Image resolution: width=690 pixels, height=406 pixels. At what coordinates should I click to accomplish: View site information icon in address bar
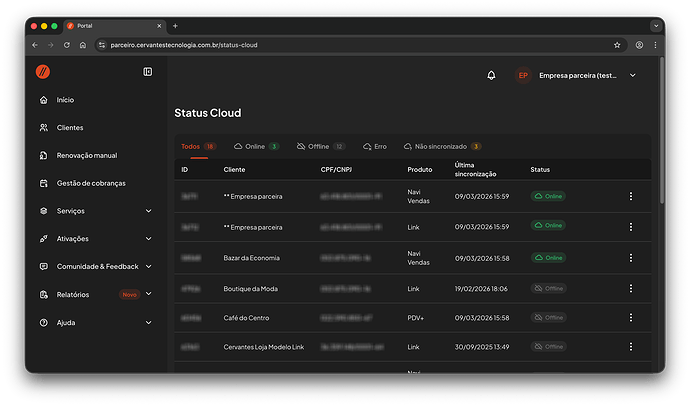[102, 45]
